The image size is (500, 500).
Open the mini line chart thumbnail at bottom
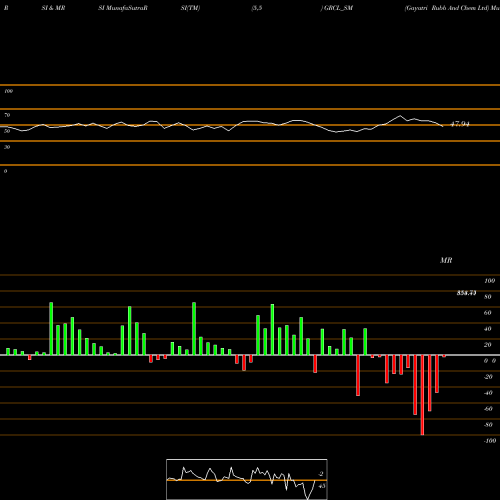tap(247, 479)
